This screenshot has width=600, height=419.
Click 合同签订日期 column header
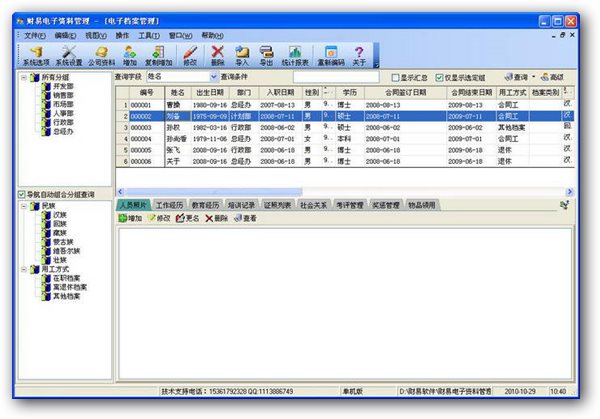(406, 92)
